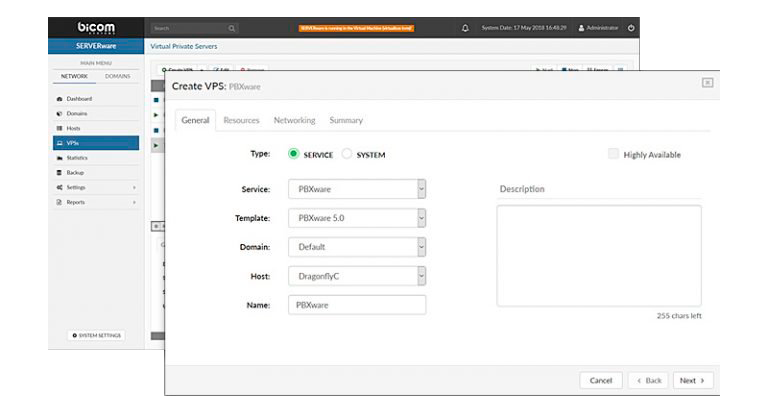The image size is (768, 418).
Task: Click the bicom logo
Action: tap(96, 28)
